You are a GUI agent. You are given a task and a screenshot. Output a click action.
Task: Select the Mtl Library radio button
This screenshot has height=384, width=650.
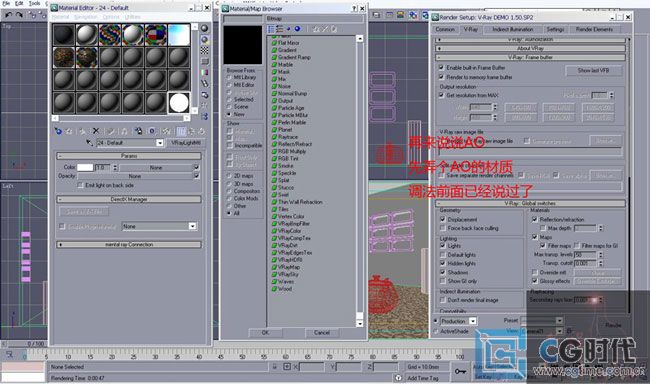pyautogui.click(x=228, y=78)
